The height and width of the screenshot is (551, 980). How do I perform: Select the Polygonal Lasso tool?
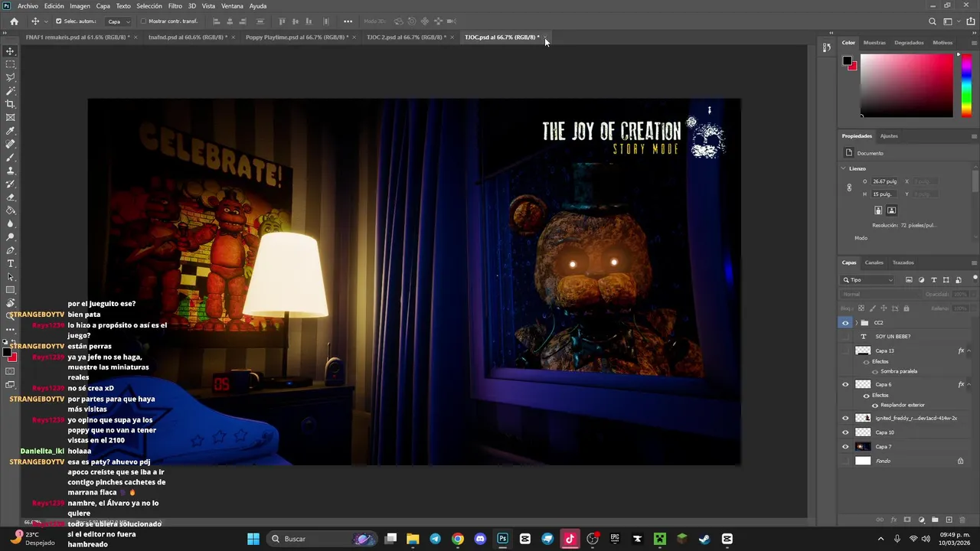(x=10, y=77)
